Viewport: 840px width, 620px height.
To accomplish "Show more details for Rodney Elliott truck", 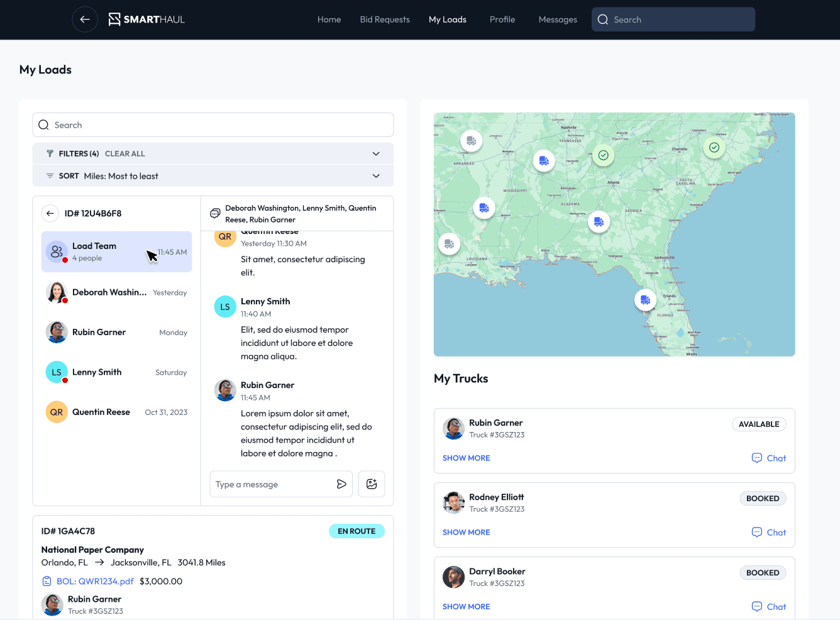I will point(466,533).
